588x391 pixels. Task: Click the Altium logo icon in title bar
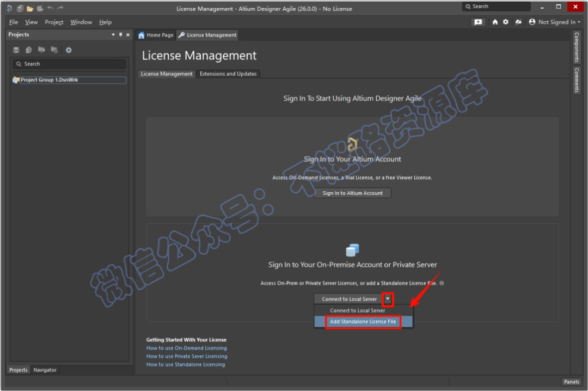coord(10,8)
